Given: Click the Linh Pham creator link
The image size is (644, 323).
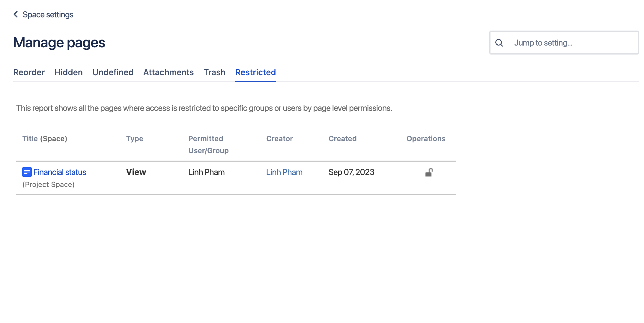Looking at the screenshot, I should click(x=284, y=172).
